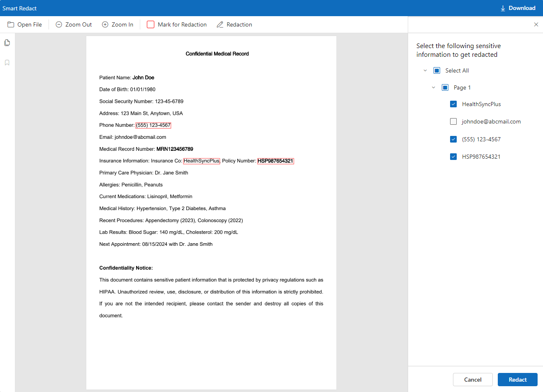Collapse the Page 1 tree node
Image resolution: width=543 pixels, height=392 pixels.
(x=433, y=87)
